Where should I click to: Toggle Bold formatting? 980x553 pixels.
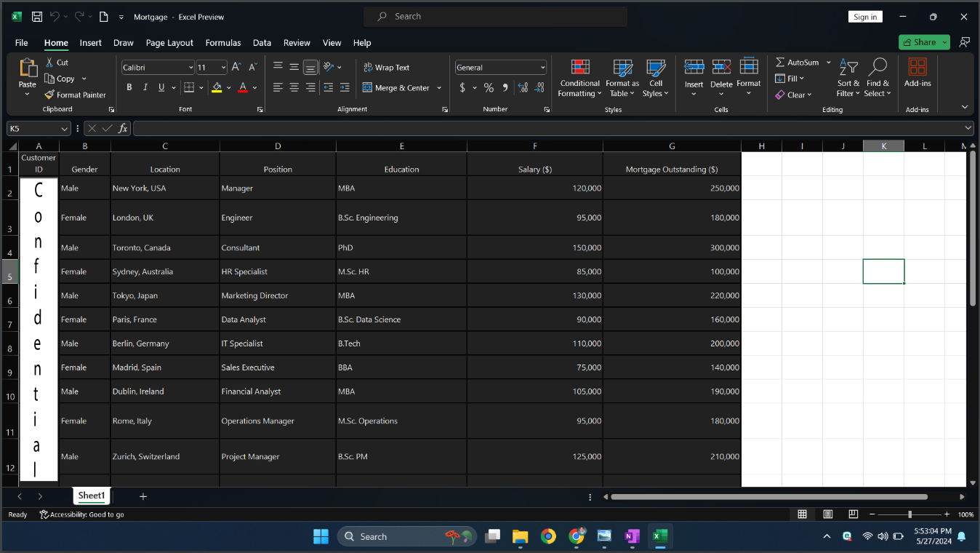[129, 88]
